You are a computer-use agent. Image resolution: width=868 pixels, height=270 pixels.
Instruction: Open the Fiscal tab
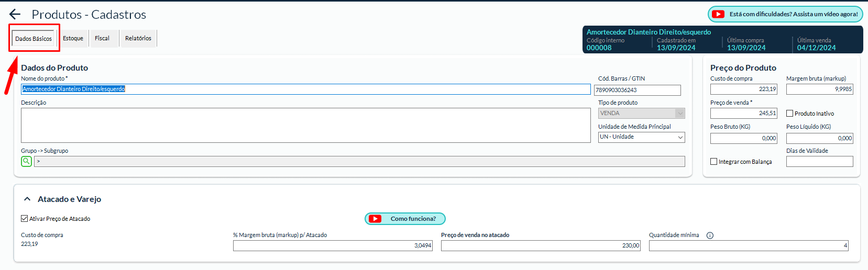[102, 38]
